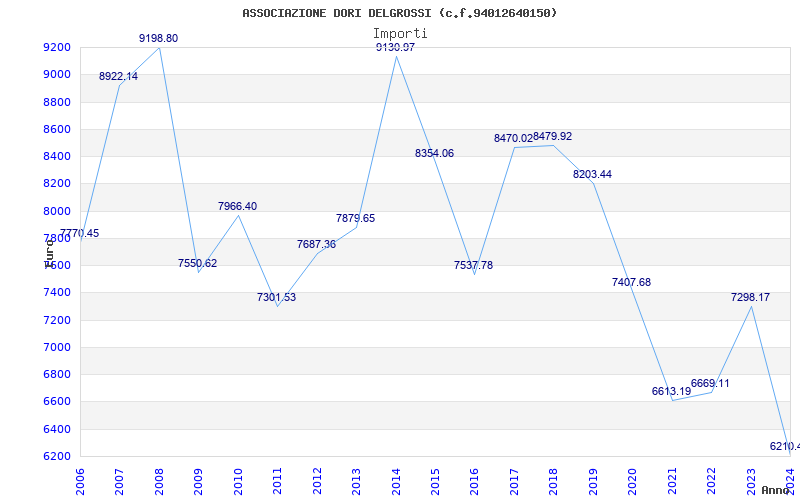Click x-axis year 2012

(317, 482)
